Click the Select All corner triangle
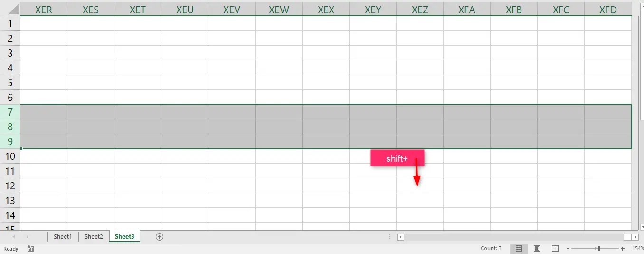Image resolution: width=644 pixels, height=254 pixels. [x=10, y=9]
